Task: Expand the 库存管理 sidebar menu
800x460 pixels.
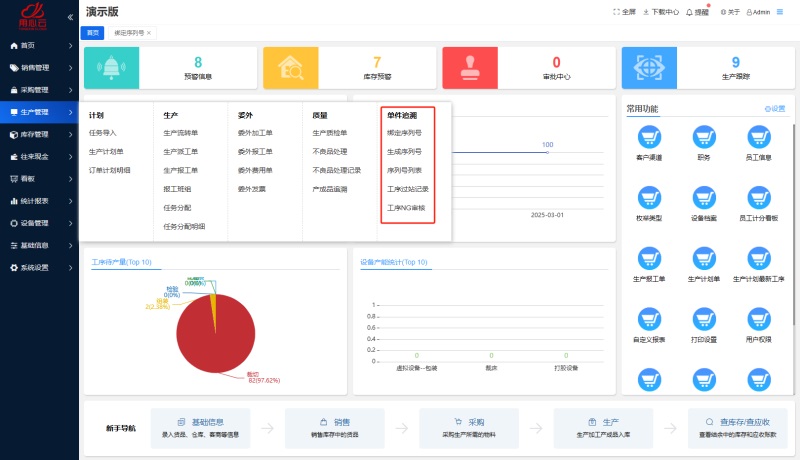Action: 39,134
